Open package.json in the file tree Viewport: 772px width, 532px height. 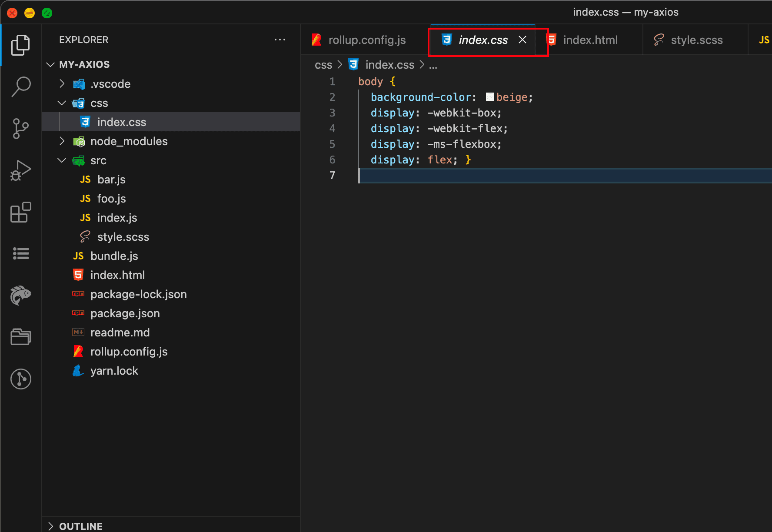(171, 313)
